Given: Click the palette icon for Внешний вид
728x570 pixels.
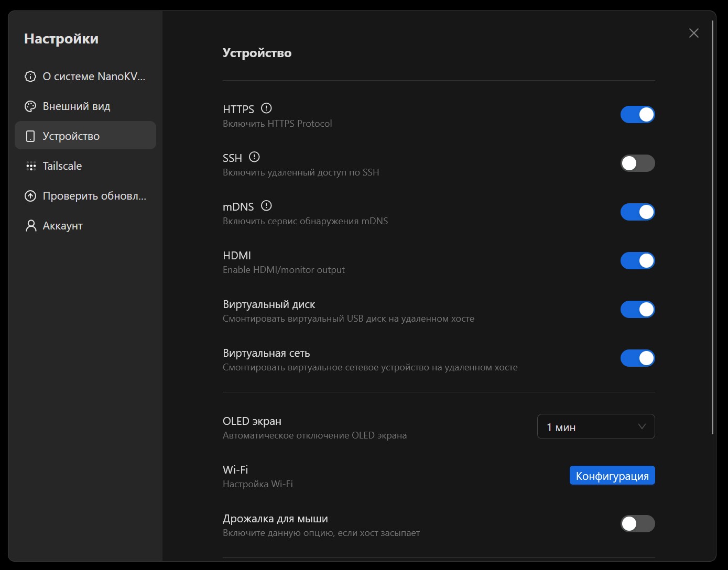Looking at the screenshot, I should pyautogui.click(x=30, y=106).
